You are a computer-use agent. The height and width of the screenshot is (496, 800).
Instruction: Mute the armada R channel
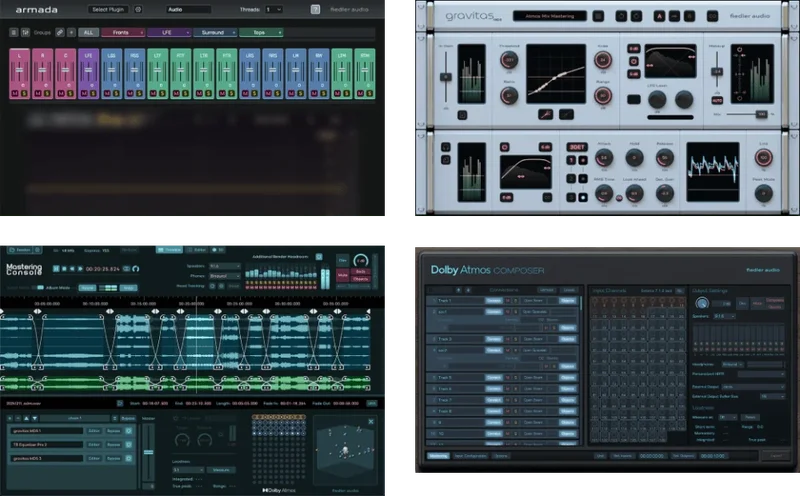coord(38,93)
